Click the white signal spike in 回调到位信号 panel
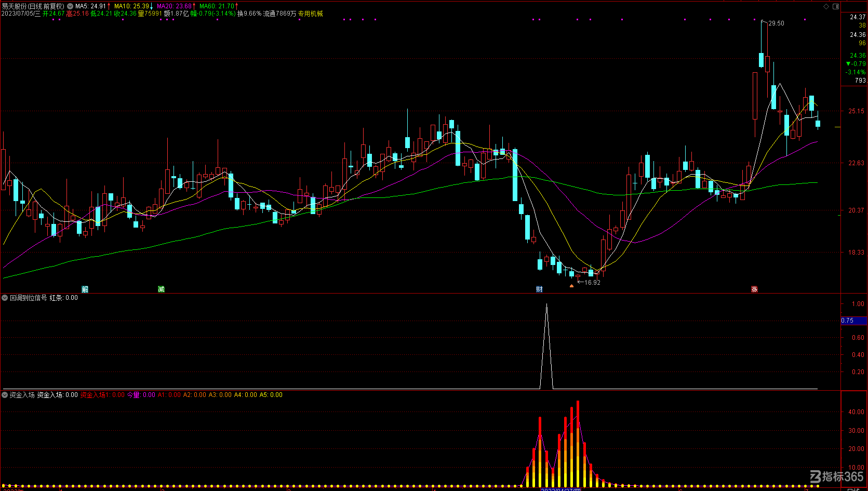The width and height of the screenshot is (868, 491). pos(546,347)
